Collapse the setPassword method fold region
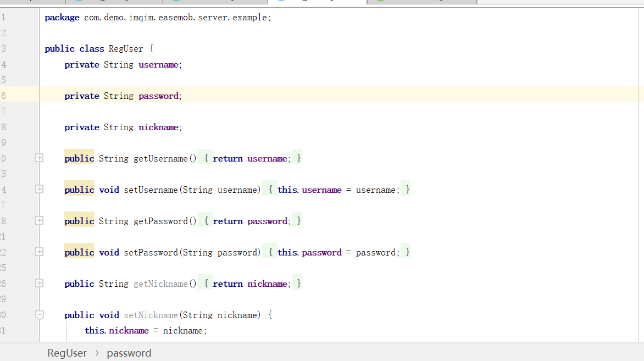Screen dimensions: 644x361 (38, 252)
